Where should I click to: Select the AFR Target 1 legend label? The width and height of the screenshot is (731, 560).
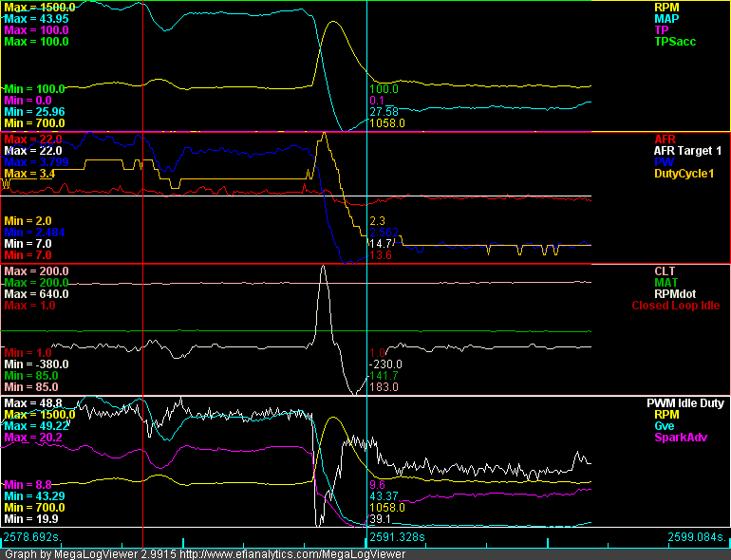tap(687, 151)
